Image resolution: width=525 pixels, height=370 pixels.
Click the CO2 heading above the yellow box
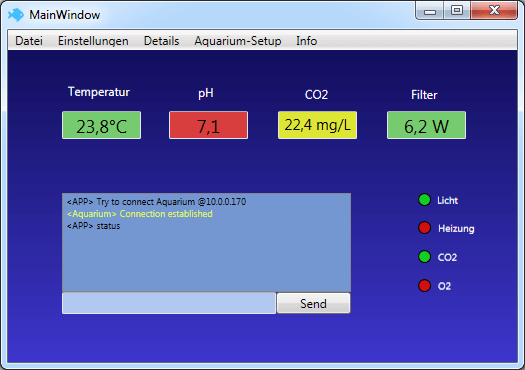(x=316, y=95)
